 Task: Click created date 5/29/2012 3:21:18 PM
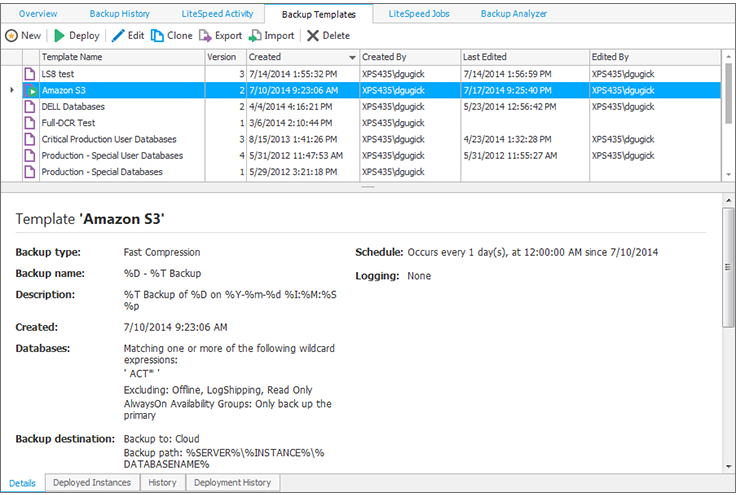[293, 172]
